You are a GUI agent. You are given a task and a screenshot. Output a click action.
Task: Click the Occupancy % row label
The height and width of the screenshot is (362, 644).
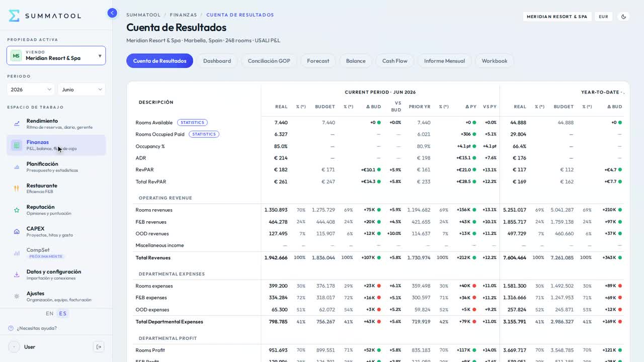pos(150,146)
